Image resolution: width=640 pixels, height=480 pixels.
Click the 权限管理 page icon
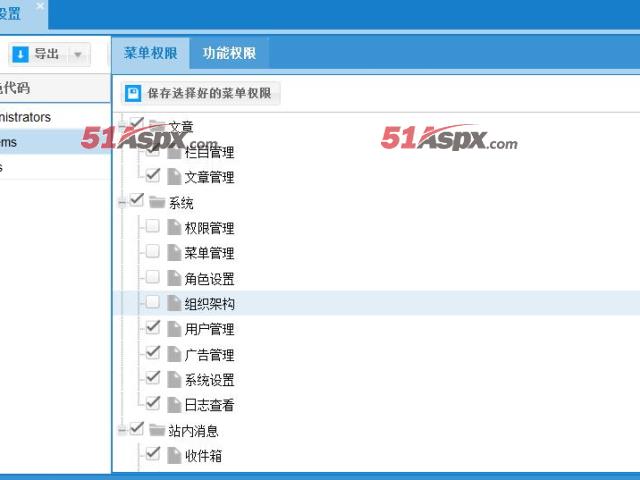174,227
